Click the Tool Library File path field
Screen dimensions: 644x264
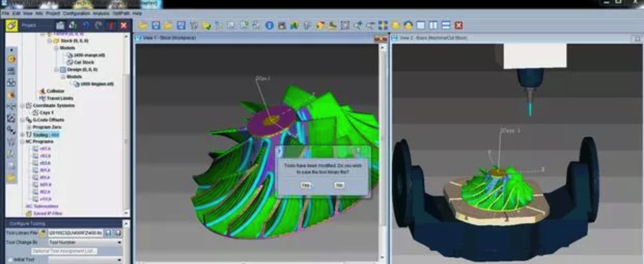[75, 233]
